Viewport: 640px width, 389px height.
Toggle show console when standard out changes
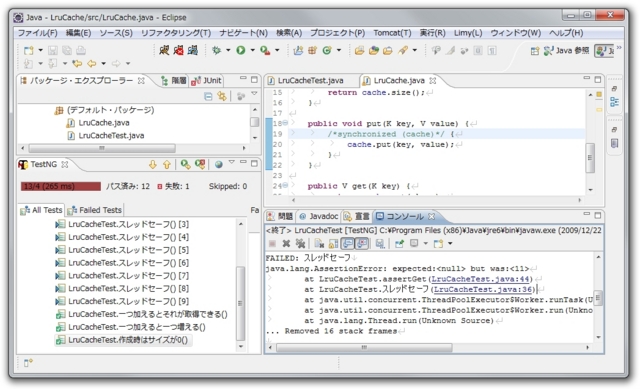(348, 244)
